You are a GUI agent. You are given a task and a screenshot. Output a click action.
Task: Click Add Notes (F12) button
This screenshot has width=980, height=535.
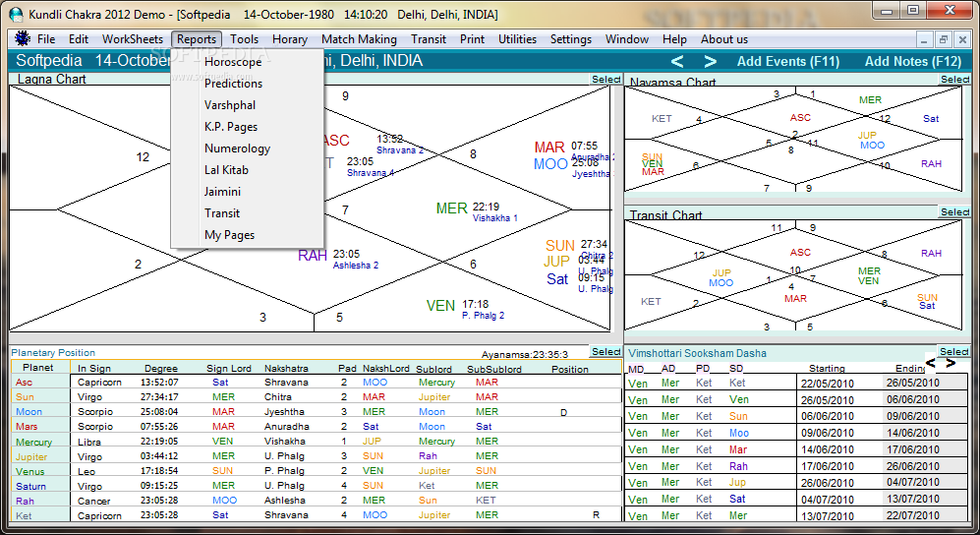(x=912, y=61)
